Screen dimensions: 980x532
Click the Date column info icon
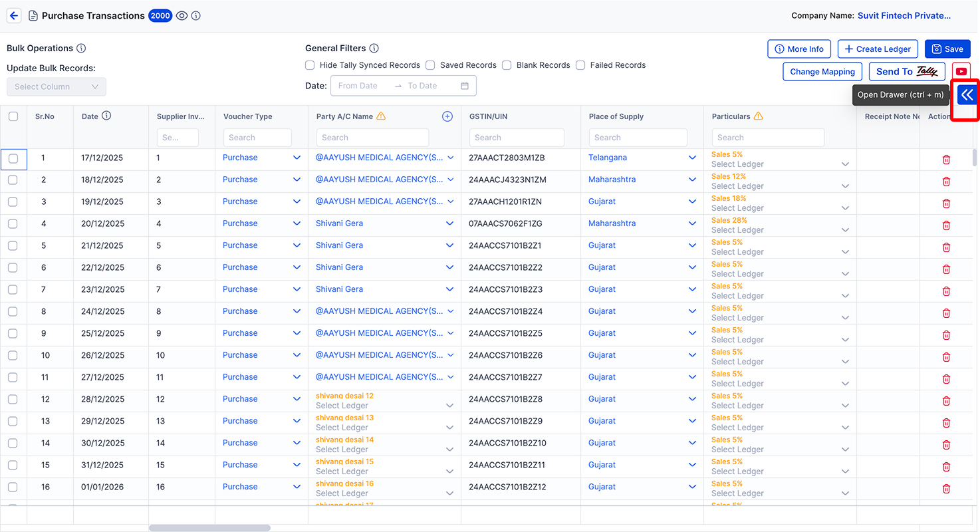point(106,116)
